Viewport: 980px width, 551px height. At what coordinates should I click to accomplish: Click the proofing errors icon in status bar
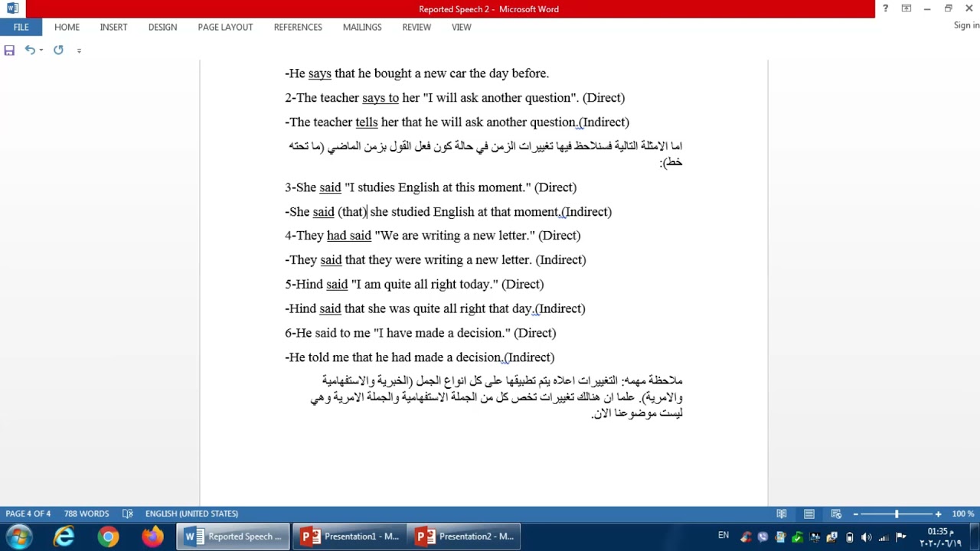[x=128, y=514]
